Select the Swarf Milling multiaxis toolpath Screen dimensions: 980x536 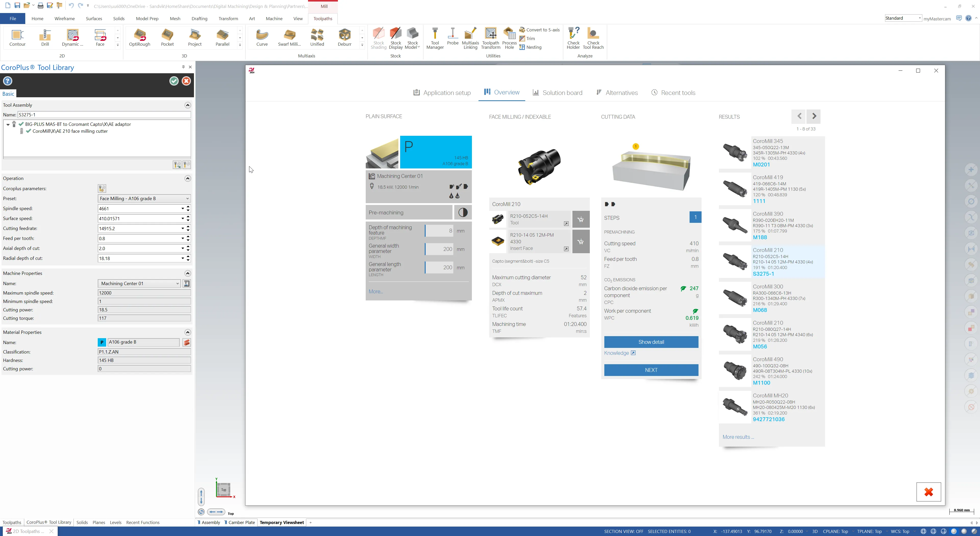pyautogui.click(x=289, y=37)
